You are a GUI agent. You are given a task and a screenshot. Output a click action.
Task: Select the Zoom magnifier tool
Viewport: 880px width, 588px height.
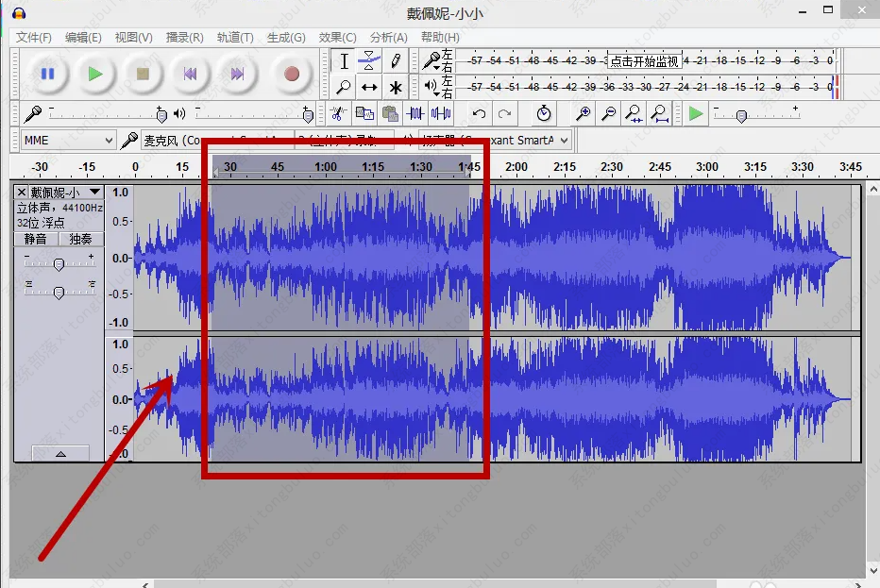(x=344, y=87)
